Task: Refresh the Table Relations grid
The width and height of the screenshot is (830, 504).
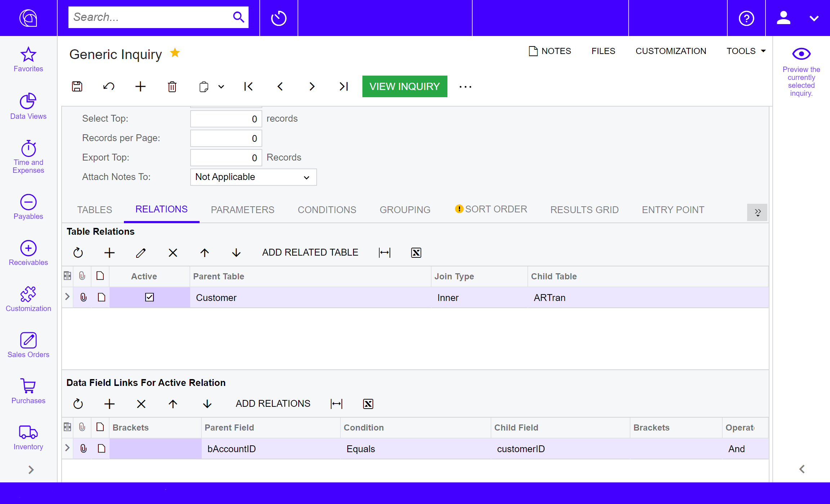Action: (x=78, y=252)
